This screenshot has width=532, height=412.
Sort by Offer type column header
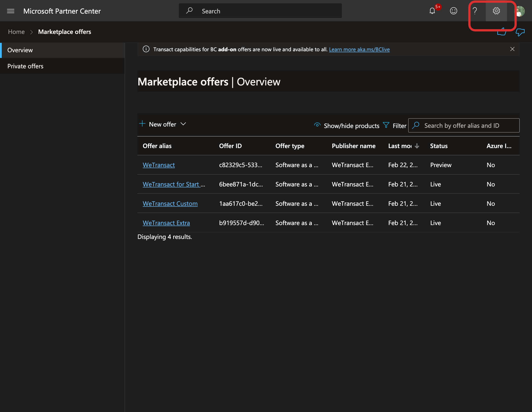coord(290,146)
